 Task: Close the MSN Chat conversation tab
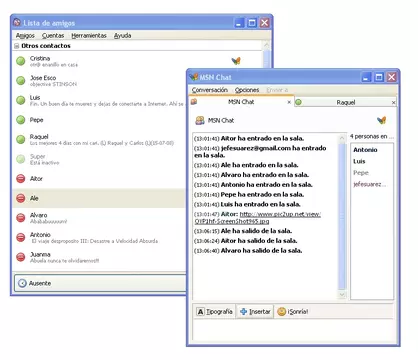pos(289,102)
